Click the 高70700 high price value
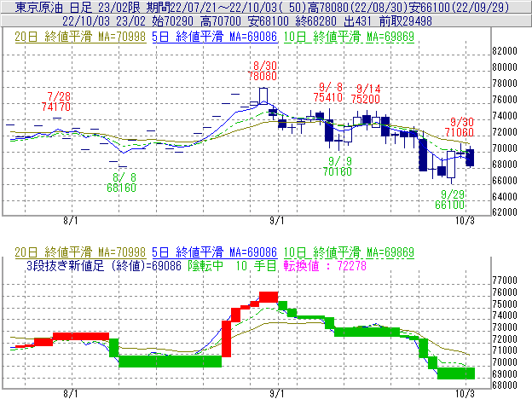This screenshot has height=405, width=532. (x=222, y=21)
